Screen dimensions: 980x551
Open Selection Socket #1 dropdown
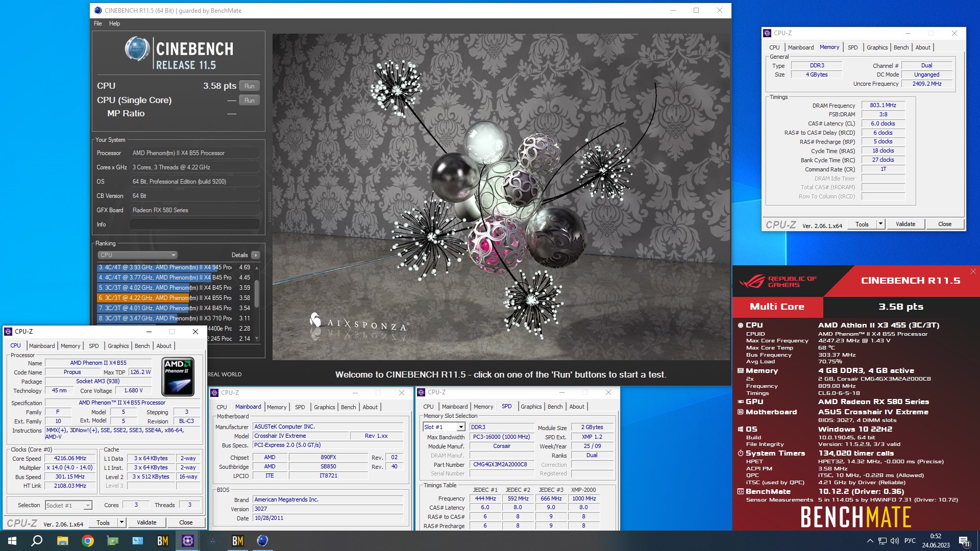(88, 506)
